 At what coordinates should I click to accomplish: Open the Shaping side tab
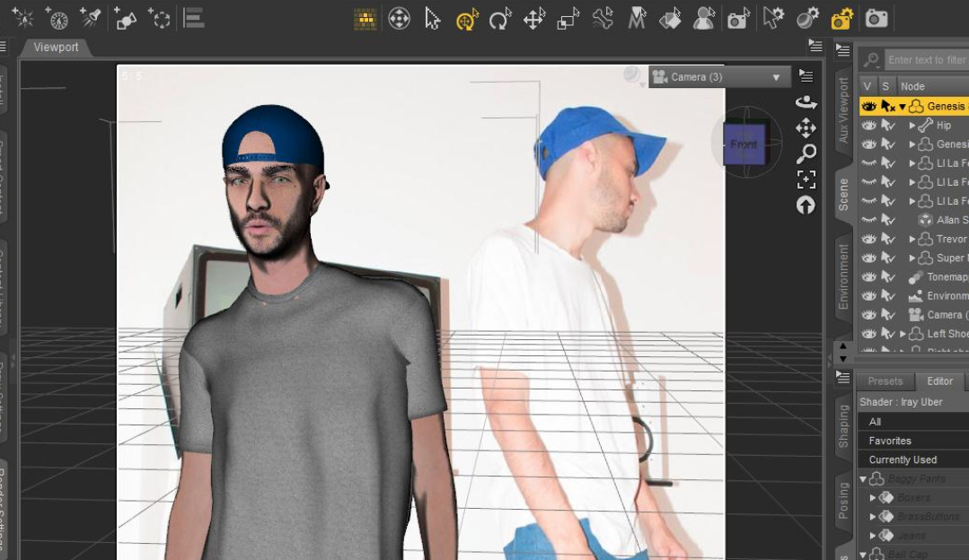[x=843, y=424]
